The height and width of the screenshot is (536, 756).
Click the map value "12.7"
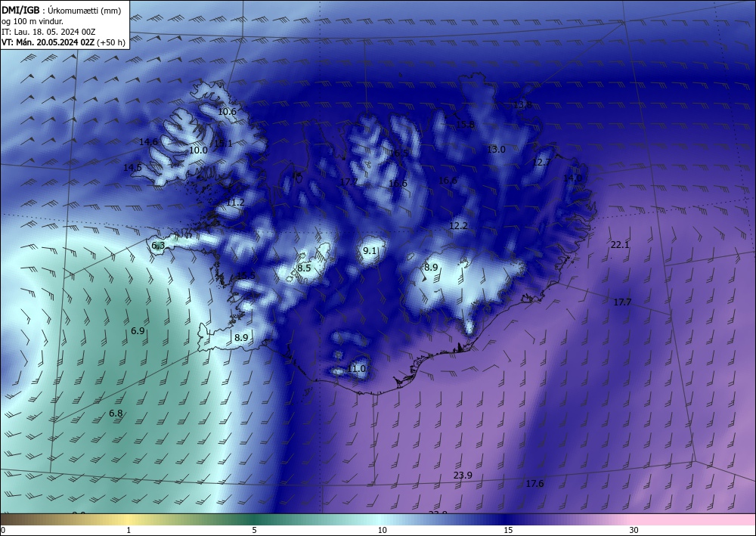[542, 163]
